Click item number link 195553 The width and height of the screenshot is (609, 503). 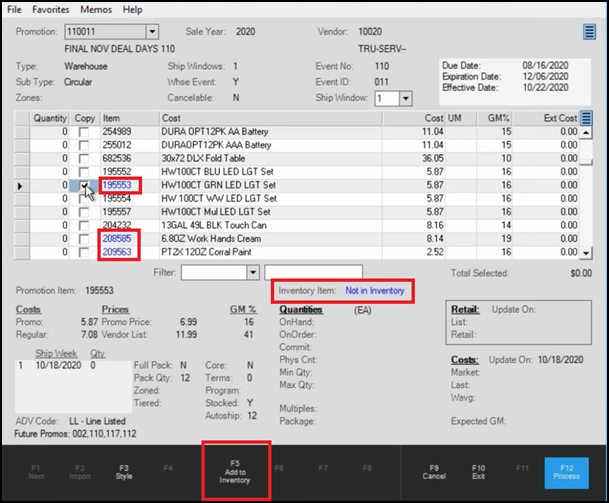coord(117,186)
